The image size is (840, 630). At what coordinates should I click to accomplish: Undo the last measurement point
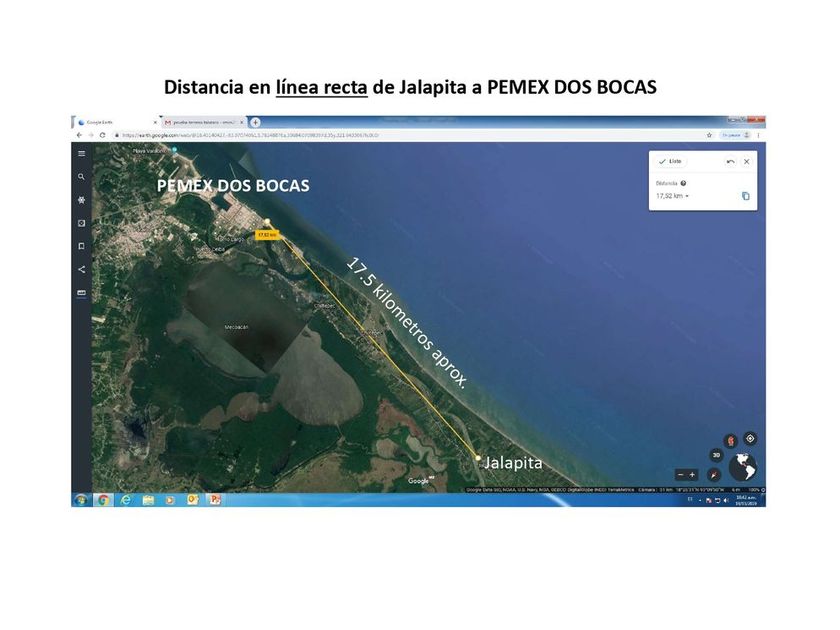coord(730,161)
